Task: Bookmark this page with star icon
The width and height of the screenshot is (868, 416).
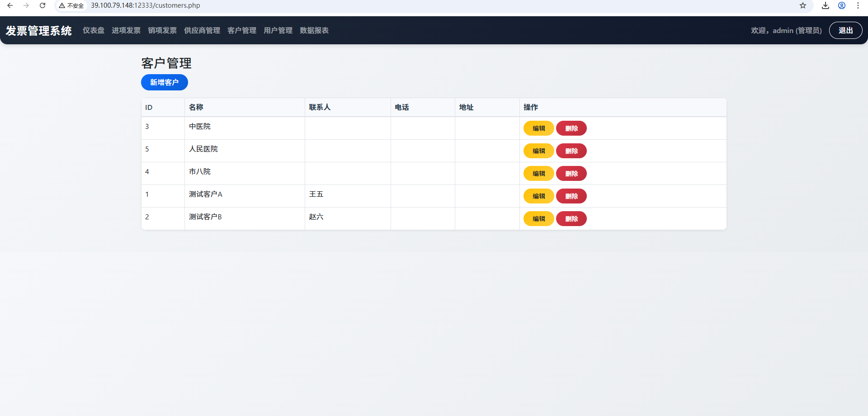Action: click(803, 5)
